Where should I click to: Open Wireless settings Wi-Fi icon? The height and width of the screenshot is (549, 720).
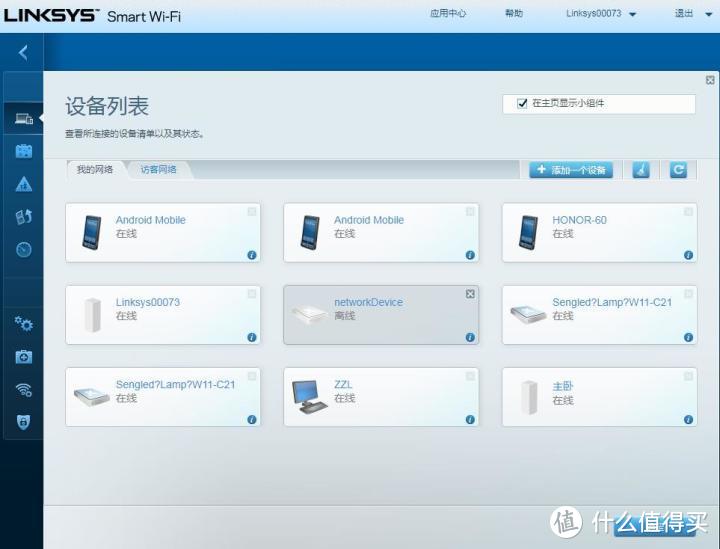click(23, 390)
